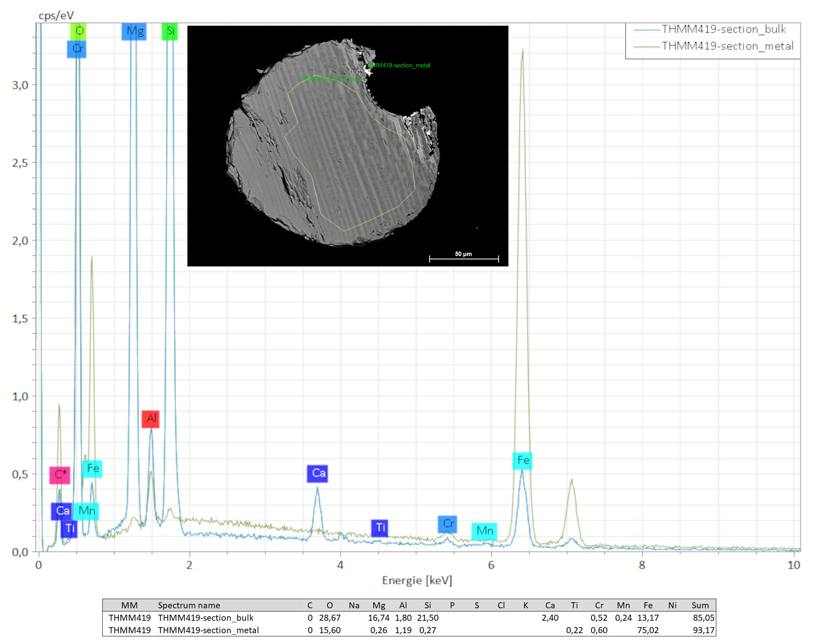
Task: Select the Ti label near 4.5 keV
Action: 380,528
